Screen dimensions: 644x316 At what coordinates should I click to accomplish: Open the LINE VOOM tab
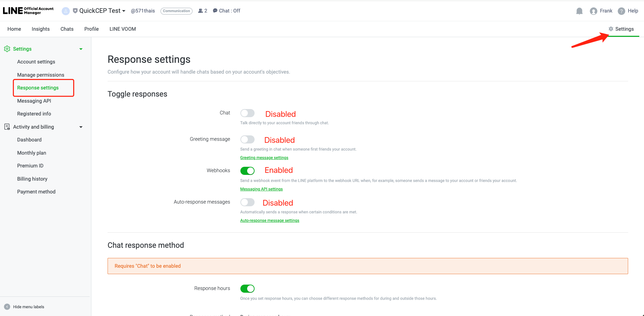coord(123,29)
